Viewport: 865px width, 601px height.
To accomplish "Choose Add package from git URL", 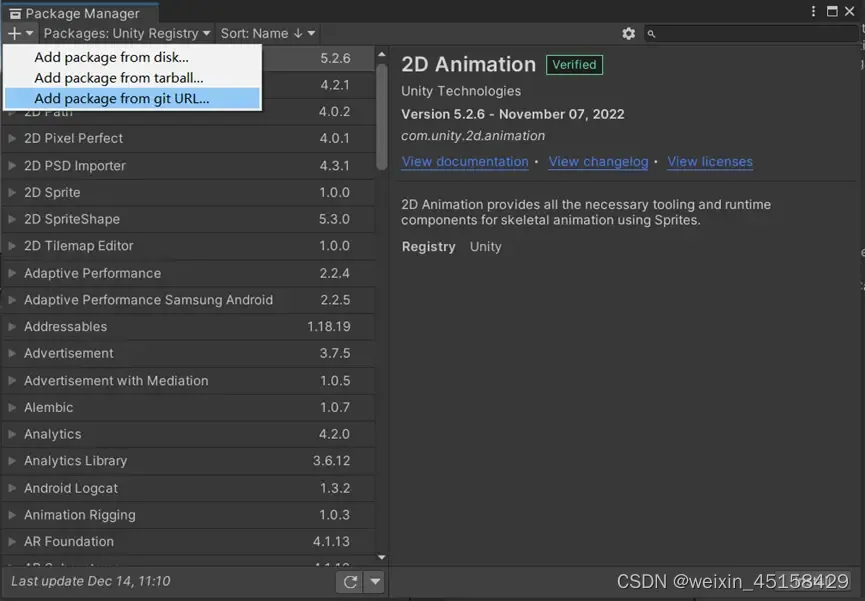I will tap(132, 99).
